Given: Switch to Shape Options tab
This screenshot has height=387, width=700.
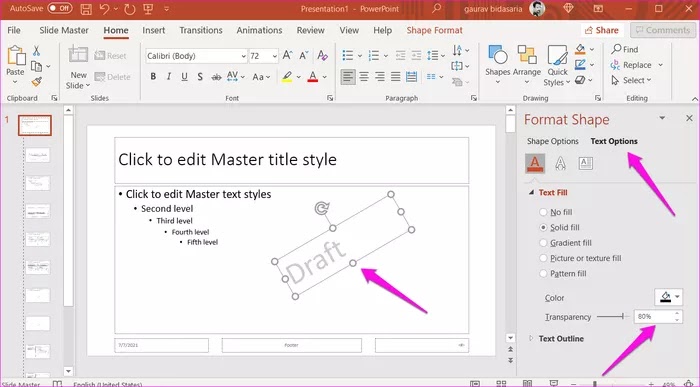Looking at the screenshot, I should [x=552, y=141].
